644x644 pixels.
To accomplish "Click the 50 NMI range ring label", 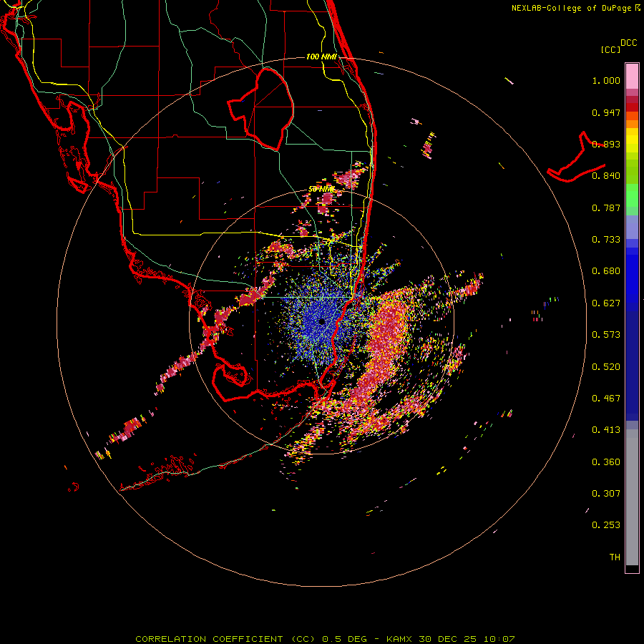I will 321,189.
